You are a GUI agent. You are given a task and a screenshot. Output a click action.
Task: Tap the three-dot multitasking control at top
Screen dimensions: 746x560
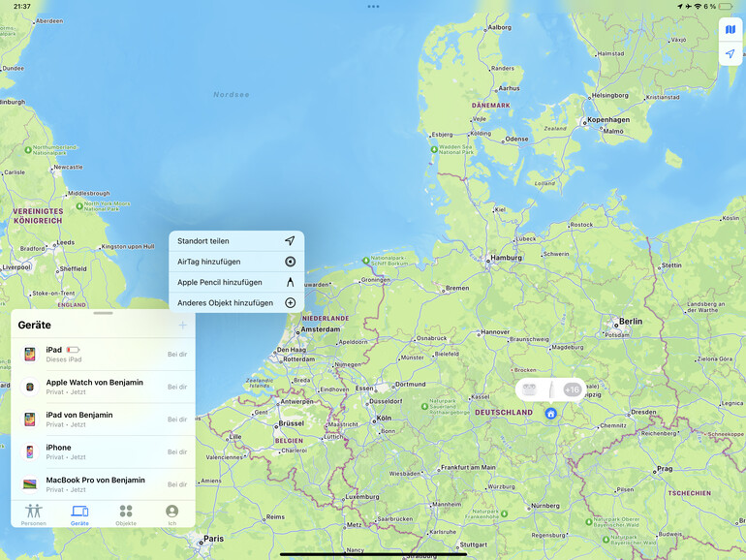tap(373, 7)
